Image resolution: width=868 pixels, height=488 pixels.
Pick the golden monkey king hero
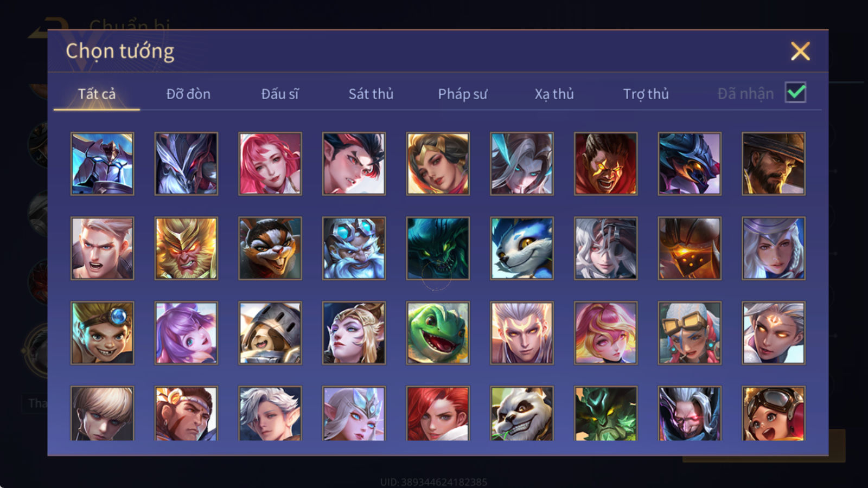coord(186,248)
